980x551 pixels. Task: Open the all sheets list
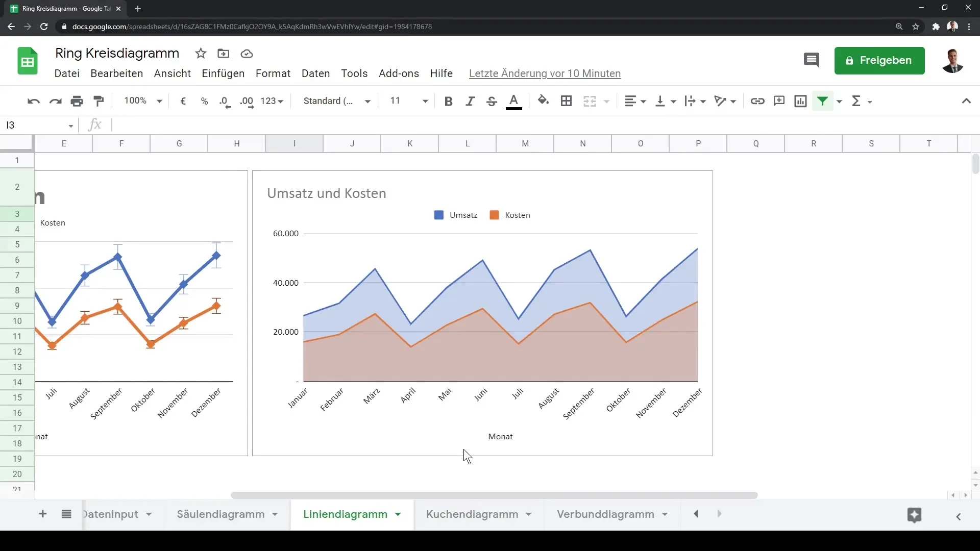point(66,514)
